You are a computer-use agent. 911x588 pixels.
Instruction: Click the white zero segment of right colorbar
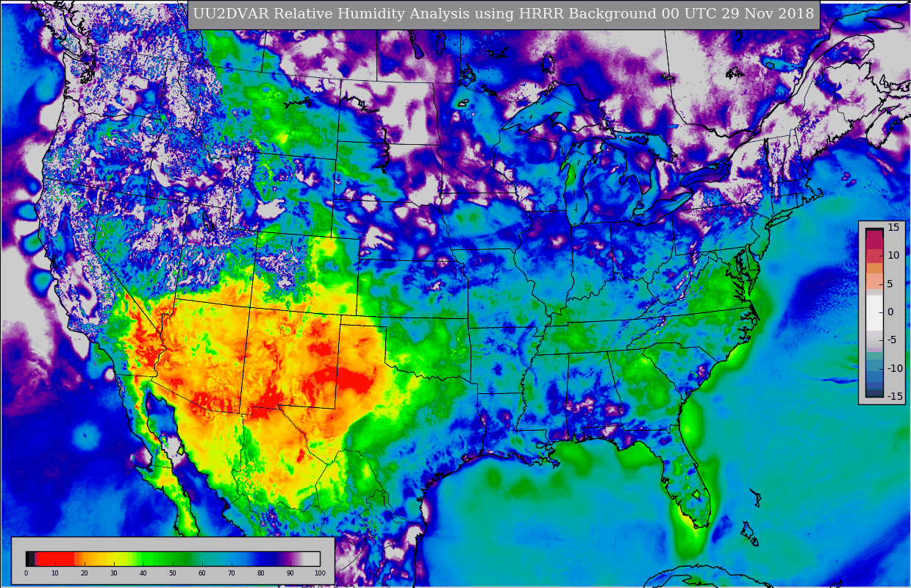click(874, 312)
